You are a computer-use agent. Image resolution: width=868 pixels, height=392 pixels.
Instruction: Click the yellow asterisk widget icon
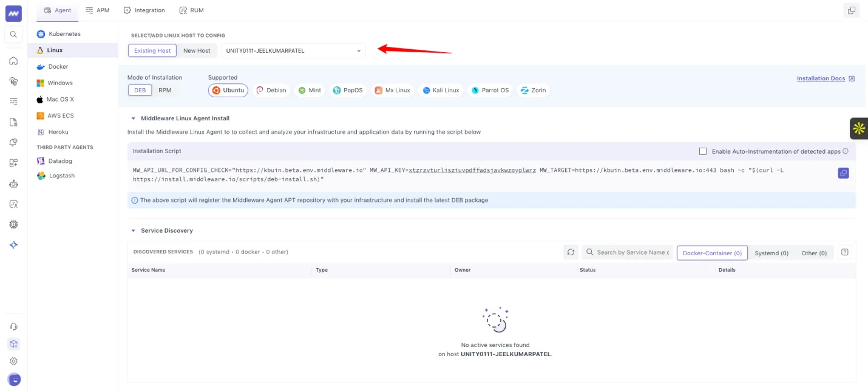coord(859,128)
